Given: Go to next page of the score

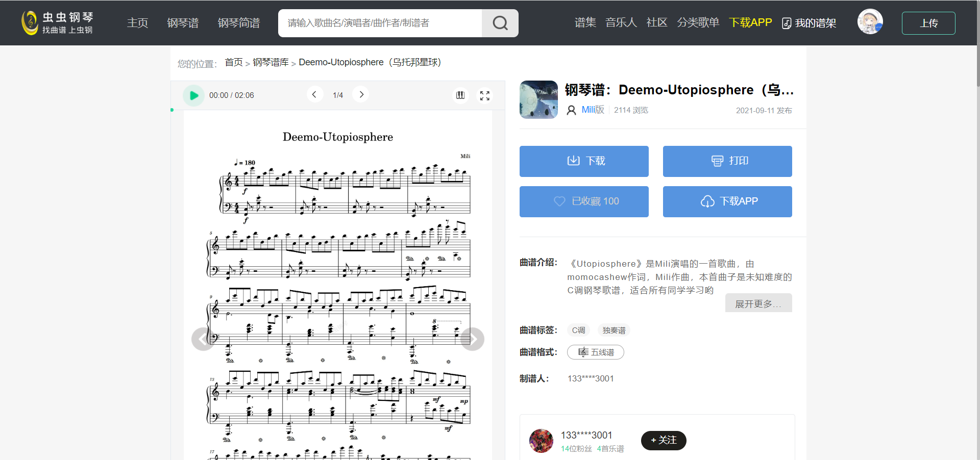Looking at the screenshot, I should point(361,94).
